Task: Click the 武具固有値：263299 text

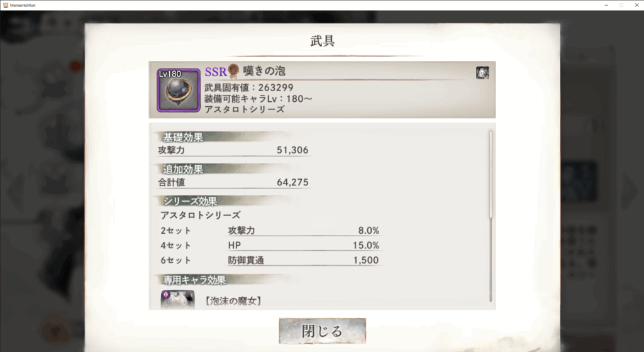Action: coord(249,87)
